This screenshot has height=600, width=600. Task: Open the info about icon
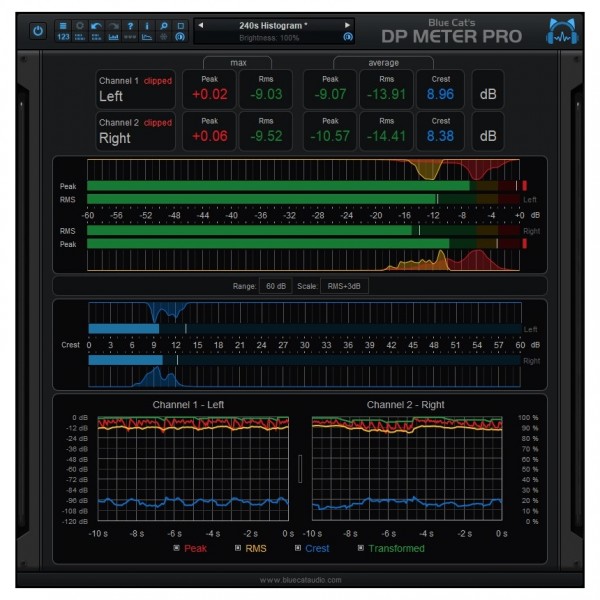(x=147, y=25)
